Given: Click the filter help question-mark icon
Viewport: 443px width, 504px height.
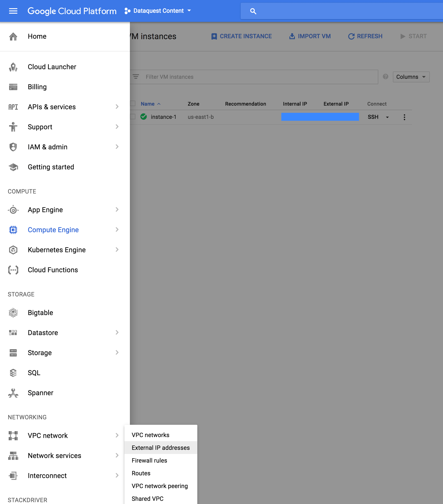Looking at the screenshot, I should (385, 77).
